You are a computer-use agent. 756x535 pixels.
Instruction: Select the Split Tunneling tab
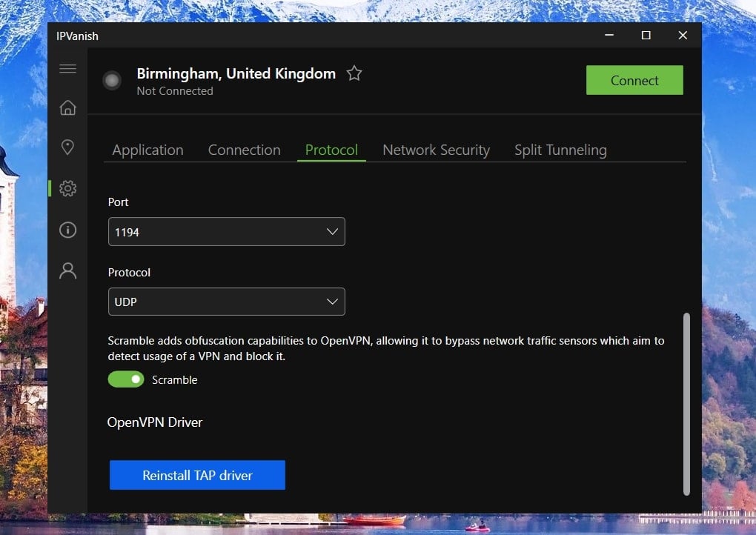pyautogui.click(x=560, y=150)
